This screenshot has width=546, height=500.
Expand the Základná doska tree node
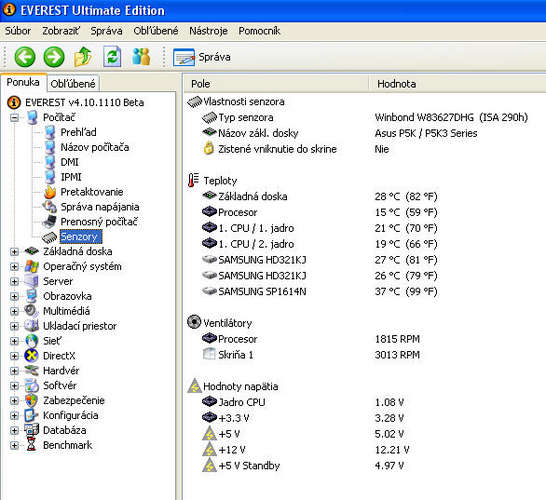tap(14, 251)
